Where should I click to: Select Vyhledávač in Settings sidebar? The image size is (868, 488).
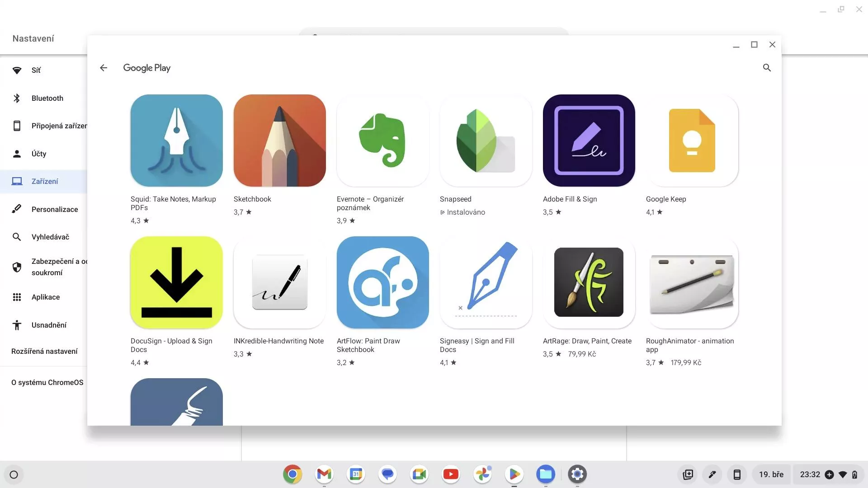coord(44,237)
